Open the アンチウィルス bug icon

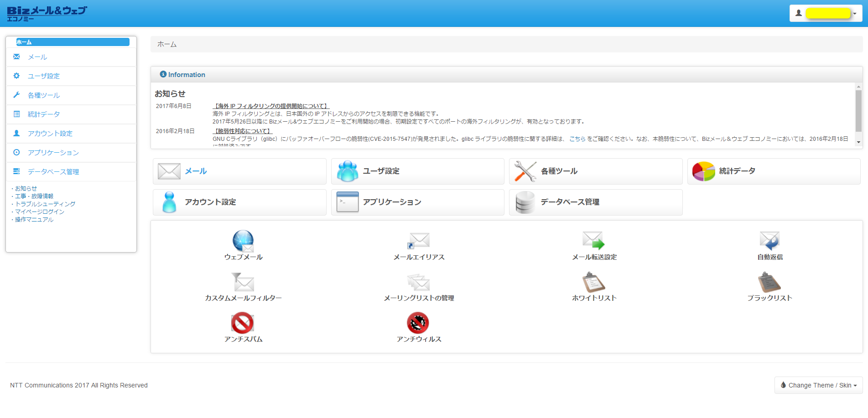click(x=418, y=323)
